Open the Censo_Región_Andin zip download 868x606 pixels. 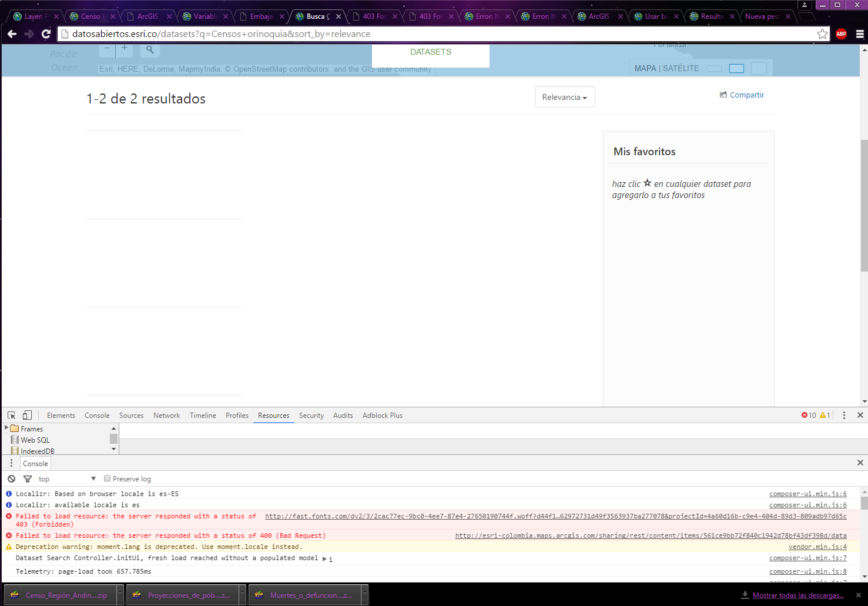pyautogui.click(x=60, y=595)
